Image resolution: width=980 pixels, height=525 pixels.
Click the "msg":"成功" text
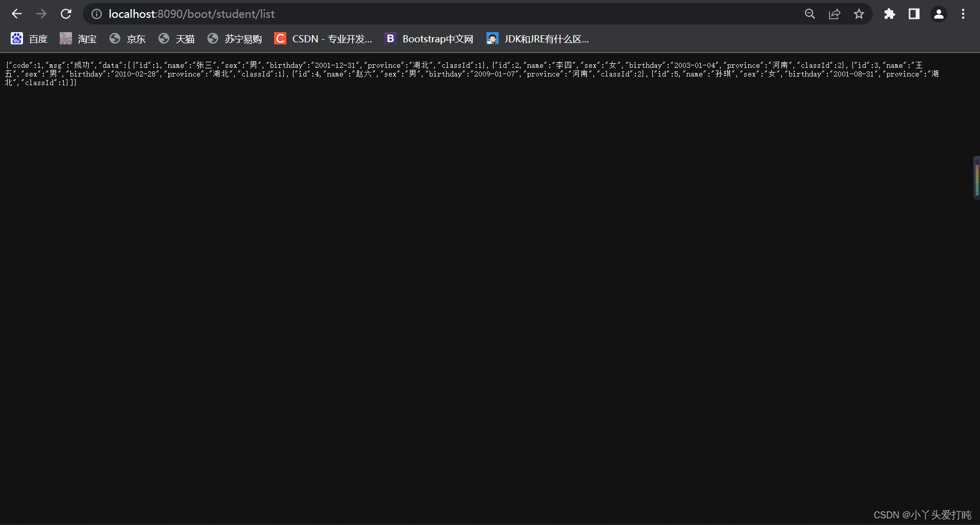pyautogui.click(x=69, y=65)
